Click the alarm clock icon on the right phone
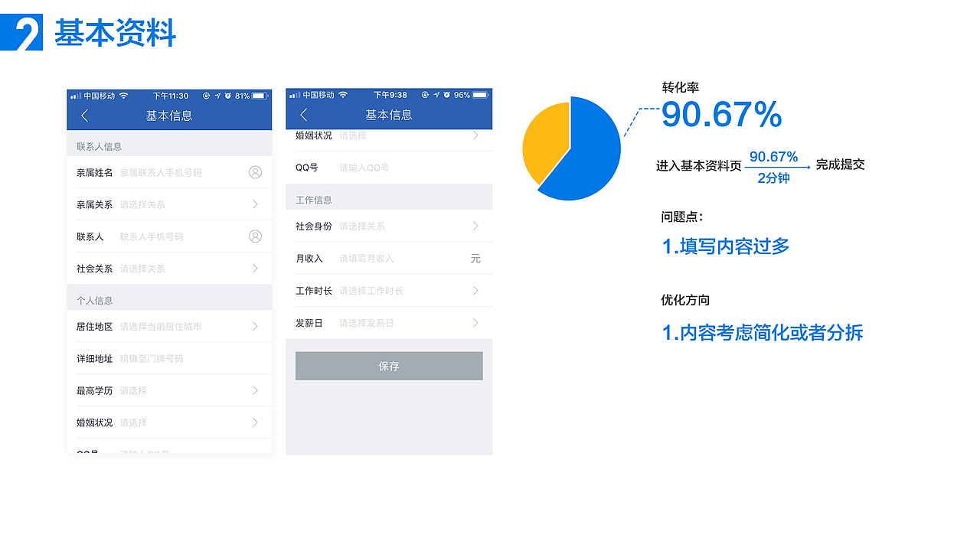 tap(446, 95)
